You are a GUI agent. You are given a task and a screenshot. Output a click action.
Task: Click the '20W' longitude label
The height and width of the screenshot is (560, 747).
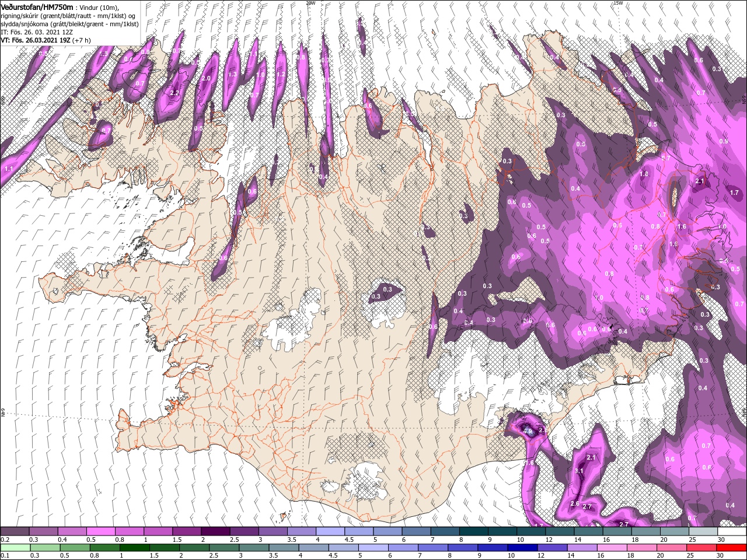pos(310,3)
